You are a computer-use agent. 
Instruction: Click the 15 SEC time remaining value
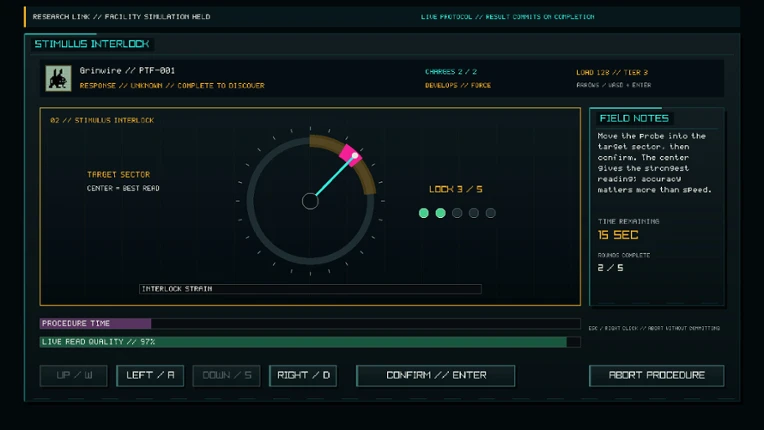point(618,235)
